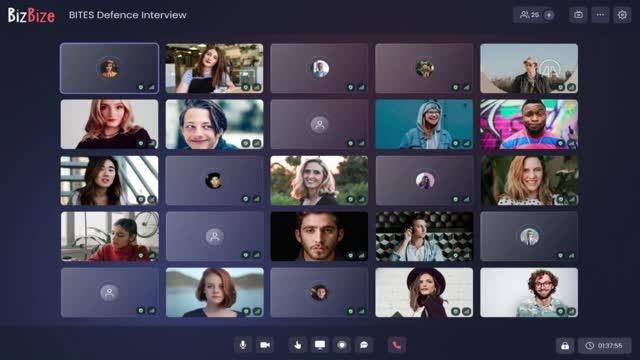640x360 pixels.
Task: Click signal strength icon on cap man tile
Action: (x=571, y=87)
